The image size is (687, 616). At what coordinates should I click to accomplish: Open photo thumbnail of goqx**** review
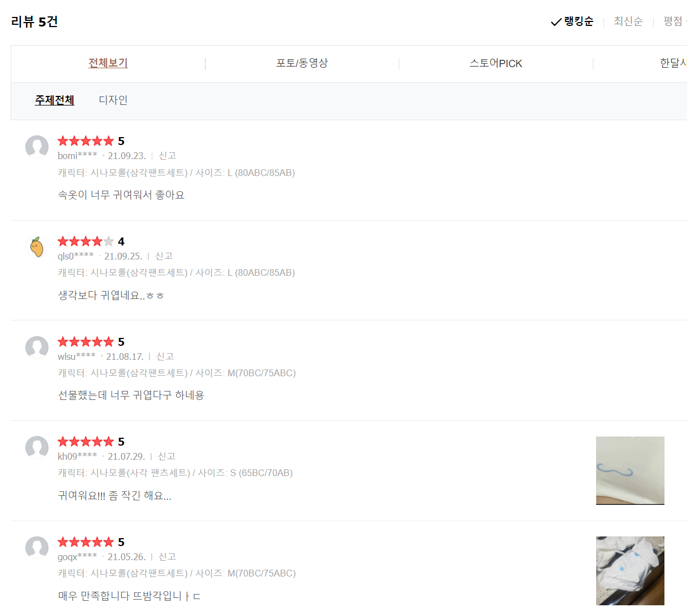(x=630, y=571)
